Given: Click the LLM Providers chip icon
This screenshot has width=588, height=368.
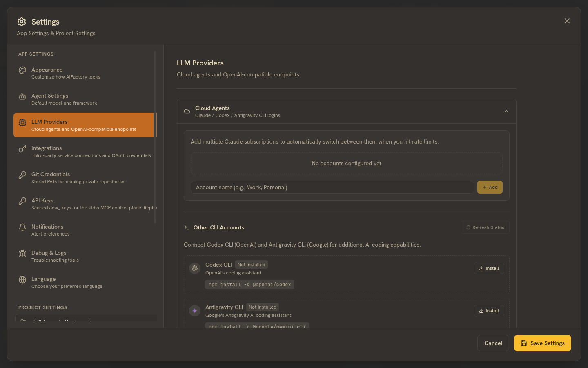Looking at the screenshot, I should click(x=22, y=123).
